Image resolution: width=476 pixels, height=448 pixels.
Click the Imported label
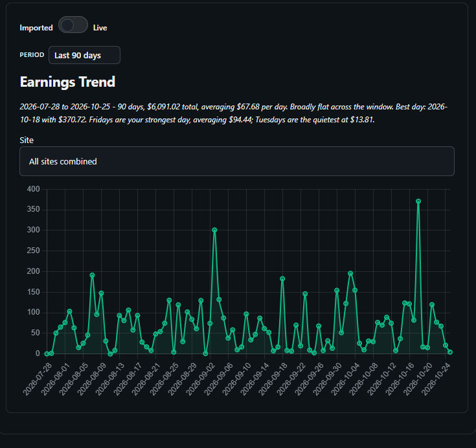click(x=36, y=28)
